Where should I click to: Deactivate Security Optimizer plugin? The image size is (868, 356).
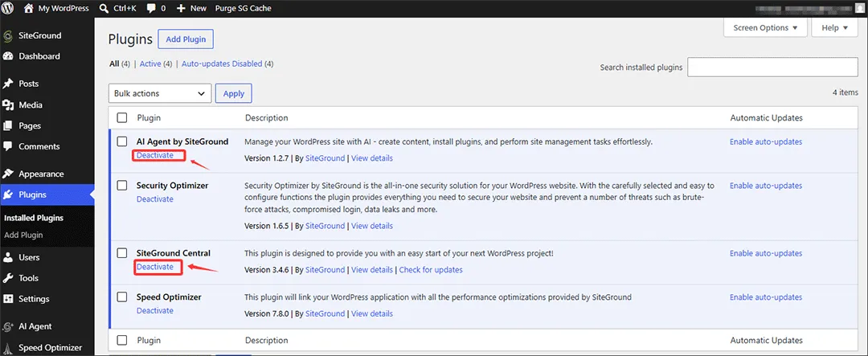pyautogui.click(x=155, y=199)
